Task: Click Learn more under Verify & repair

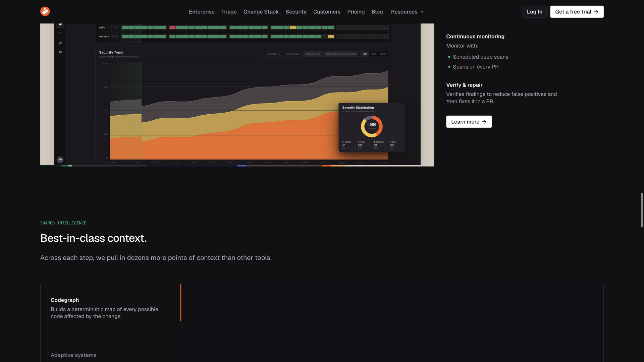Action: click(469, 122)
